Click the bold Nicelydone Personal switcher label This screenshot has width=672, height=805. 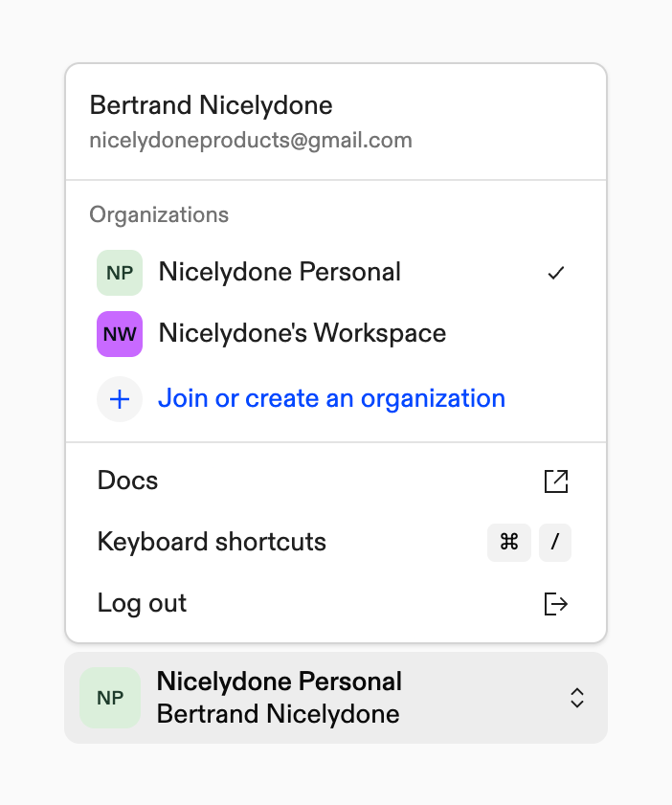click(279, 682)
